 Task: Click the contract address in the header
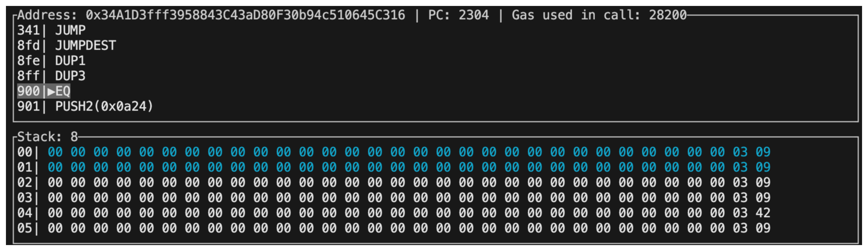245,15
